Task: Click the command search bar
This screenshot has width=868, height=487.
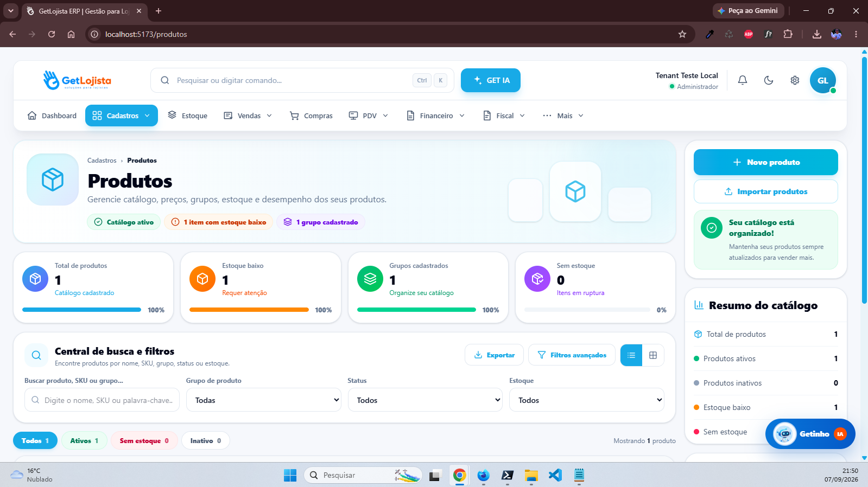Action: (x=302, y=80)
